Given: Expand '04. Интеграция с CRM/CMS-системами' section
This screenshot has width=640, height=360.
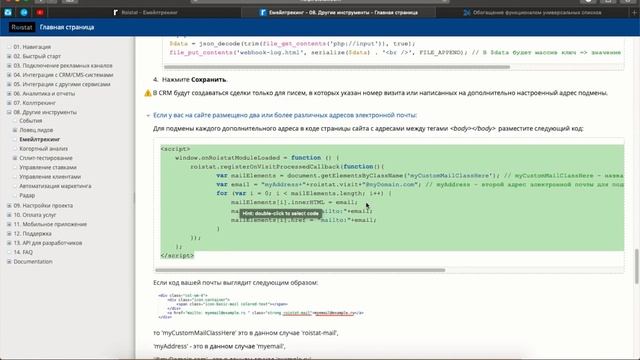Looking at the screenshot, I should point(9,75).
